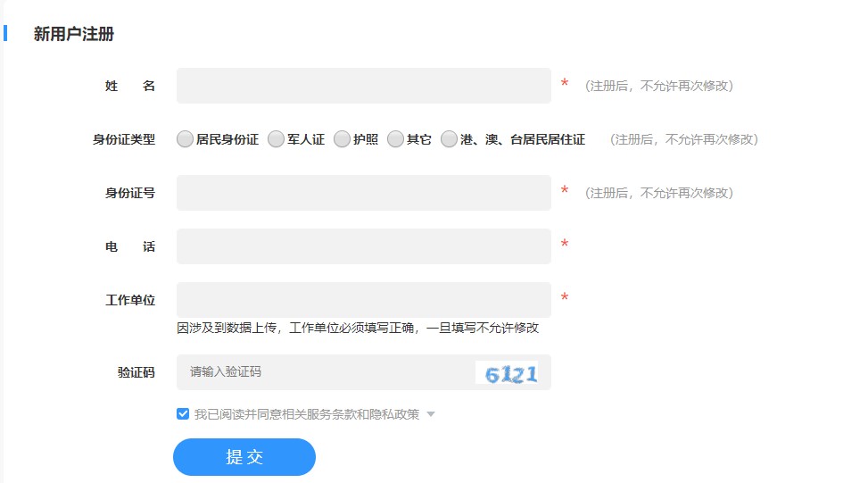The image size is (868, 483).
Task: Click the 验证码 label text
Action: [136, 372]
